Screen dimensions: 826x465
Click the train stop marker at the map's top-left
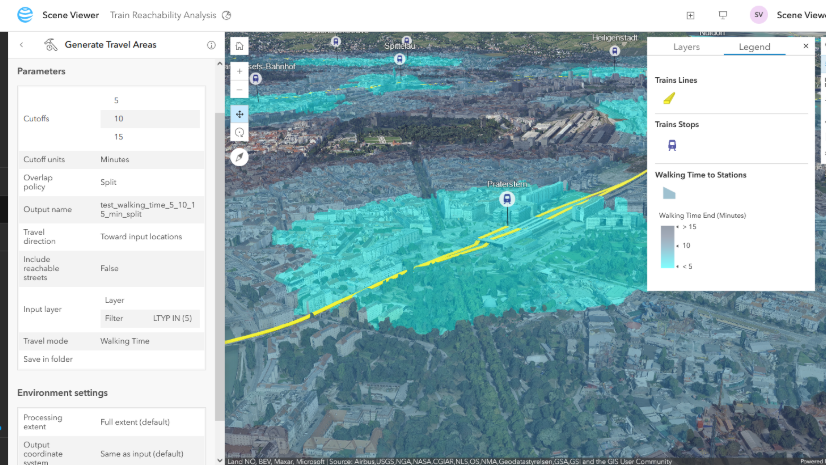(336, 42)
